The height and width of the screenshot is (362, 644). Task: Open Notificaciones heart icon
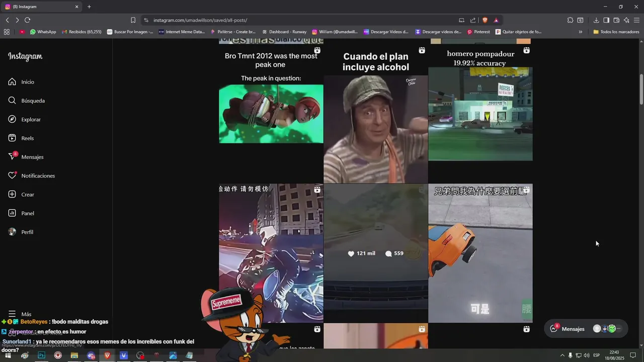tap(12, 175)
